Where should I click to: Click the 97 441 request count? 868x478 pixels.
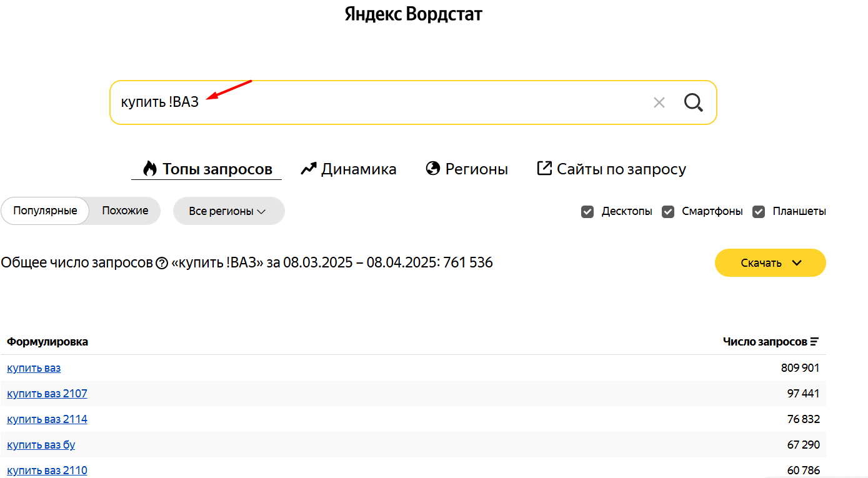pos(804,394)
